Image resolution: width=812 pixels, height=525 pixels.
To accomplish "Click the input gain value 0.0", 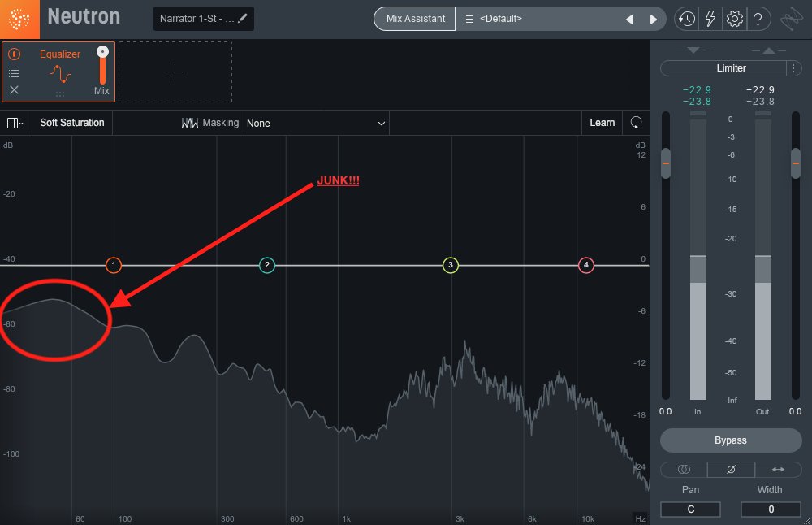I will (666, 411).
